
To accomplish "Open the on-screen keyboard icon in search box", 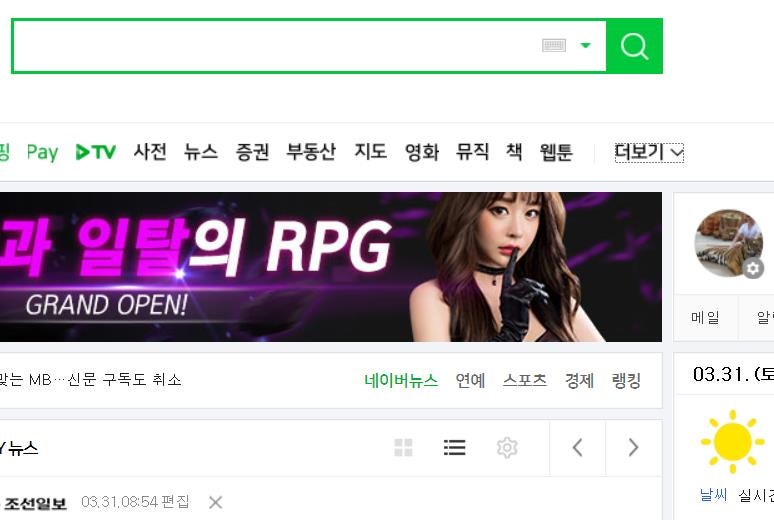I will (x=554, y=46).
